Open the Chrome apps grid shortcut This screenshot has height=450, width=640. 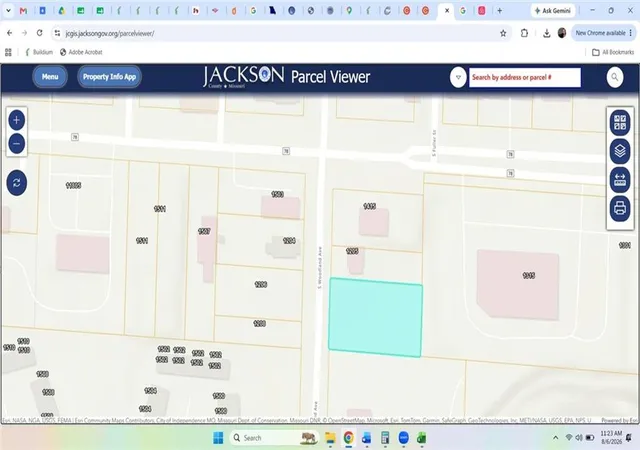pyautogui.click(x=8, y=52)
